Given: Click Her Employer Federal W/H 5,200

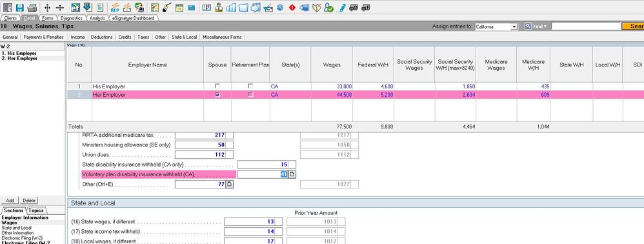Looking at the screenshot, I should tap(373, 94).
